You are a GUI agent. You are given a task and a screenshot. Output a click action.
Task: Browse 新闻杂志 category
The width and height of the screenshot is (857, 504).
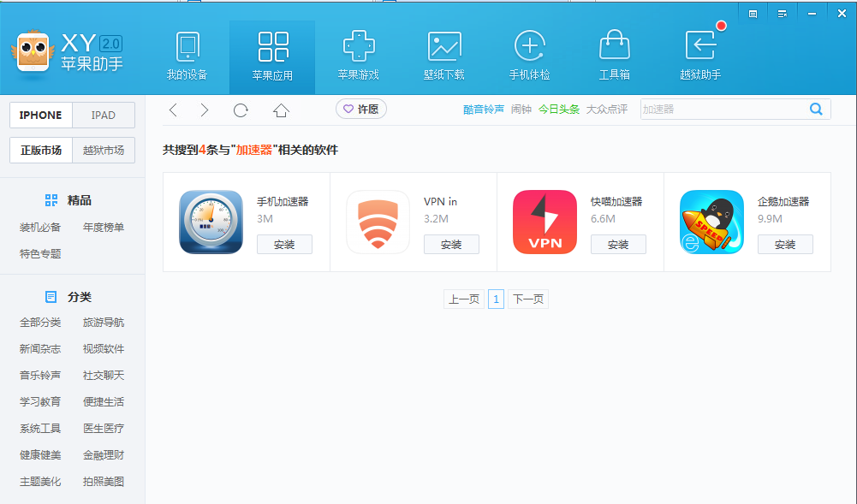tap(40, 349)
